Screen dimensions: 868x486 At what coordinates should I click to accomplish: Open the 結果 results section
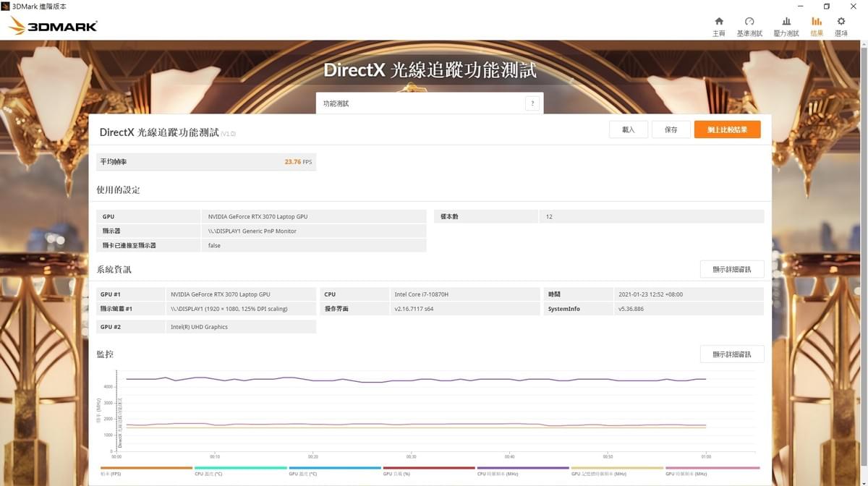(x=817, y=27)
